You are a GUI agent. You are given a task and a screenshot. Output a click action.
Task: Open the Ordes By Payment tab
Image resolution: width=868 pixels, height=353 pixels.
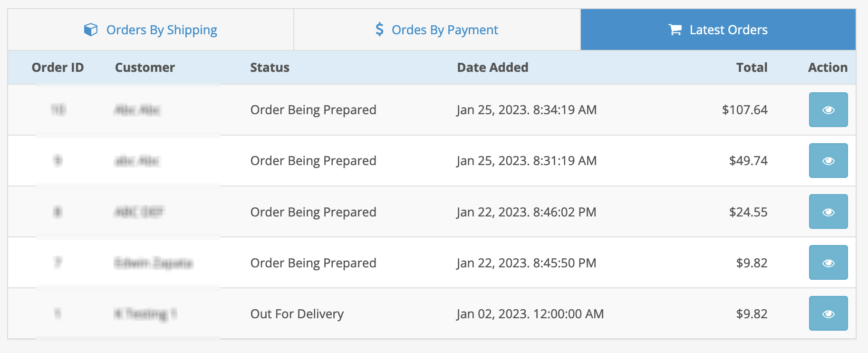pos(437,29)
